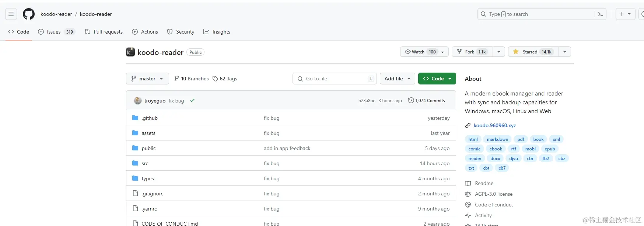Switch to the Code tab
The image size is (644, 226).
pos(18,32)
